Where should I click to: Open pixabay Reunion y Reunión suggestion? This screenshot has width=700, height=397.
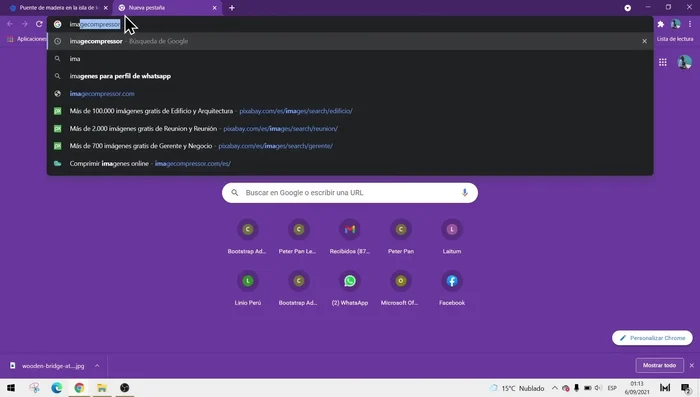(x=350, y=128)
